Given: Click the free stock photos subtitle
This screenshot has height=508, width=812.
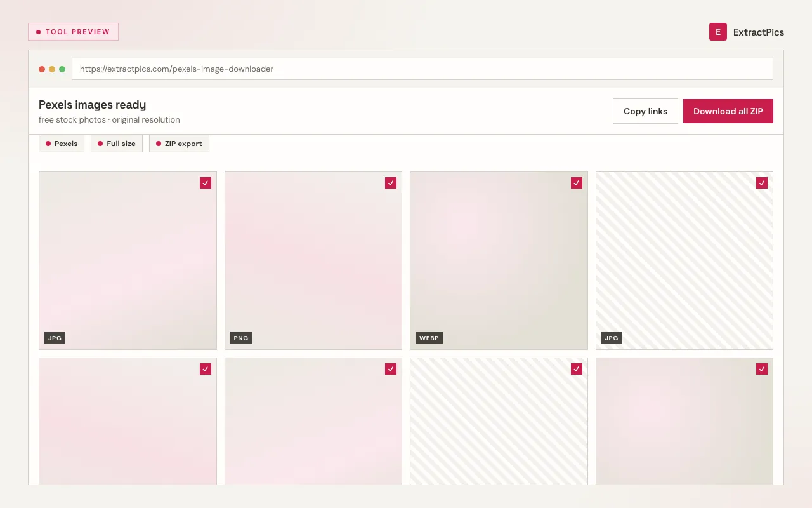Looking at the screenshot, I should [109, 120].
